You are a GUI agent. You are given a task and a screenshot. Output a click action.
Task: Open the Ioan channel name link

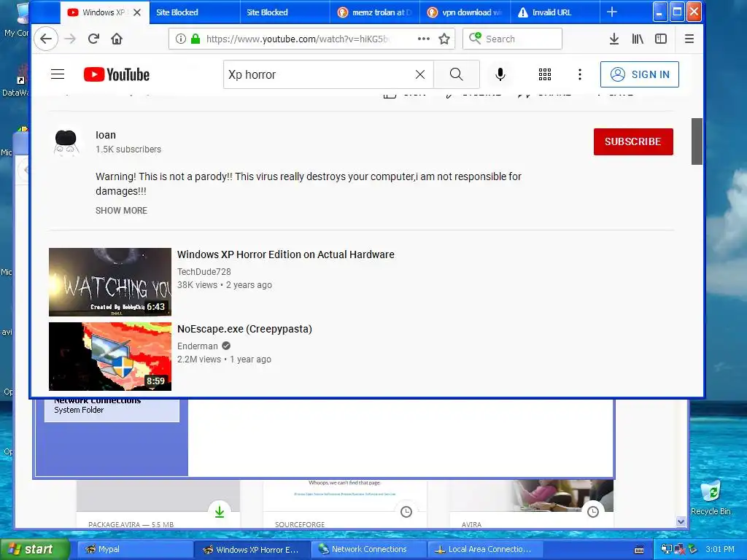106,135
